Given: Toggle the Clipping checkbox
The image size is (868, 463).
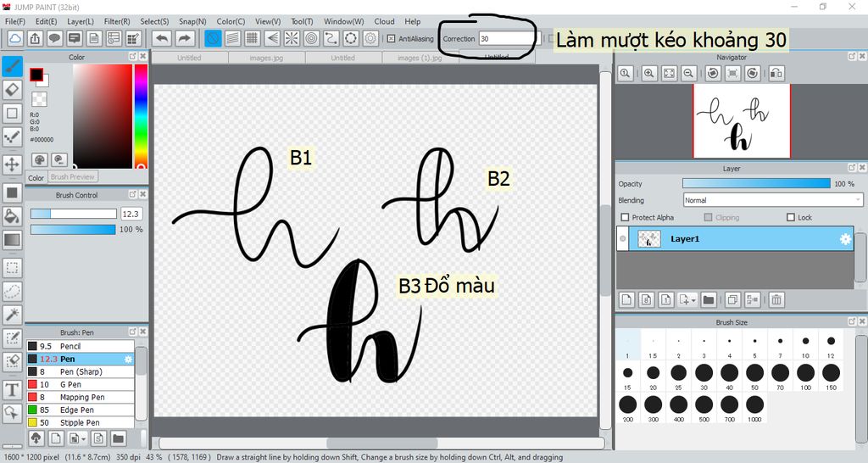Looking at the screenshot, I should point(708,217).
